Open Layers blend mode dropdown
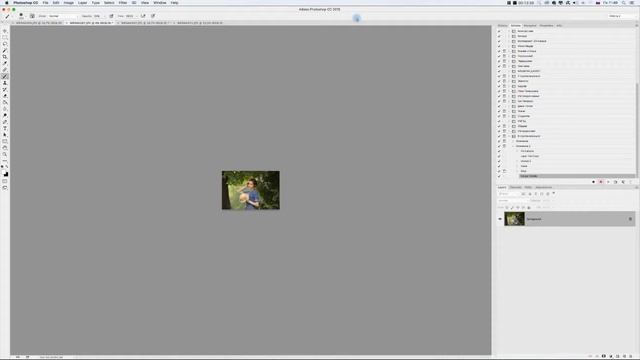The width and height of the screenshot is (640, 360). click(x=513, y=200)
